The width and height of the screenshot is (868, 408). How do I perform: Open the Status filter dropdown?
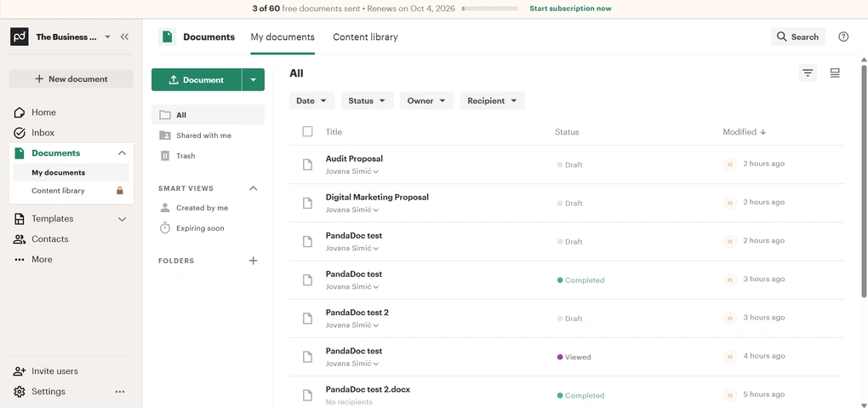368,101
